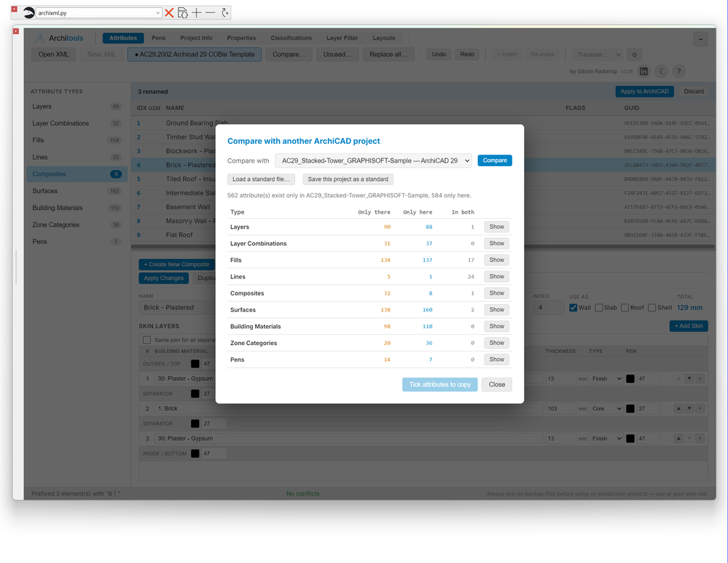Open the Project Info tab

pyautogui.click(x=197, y=38)
